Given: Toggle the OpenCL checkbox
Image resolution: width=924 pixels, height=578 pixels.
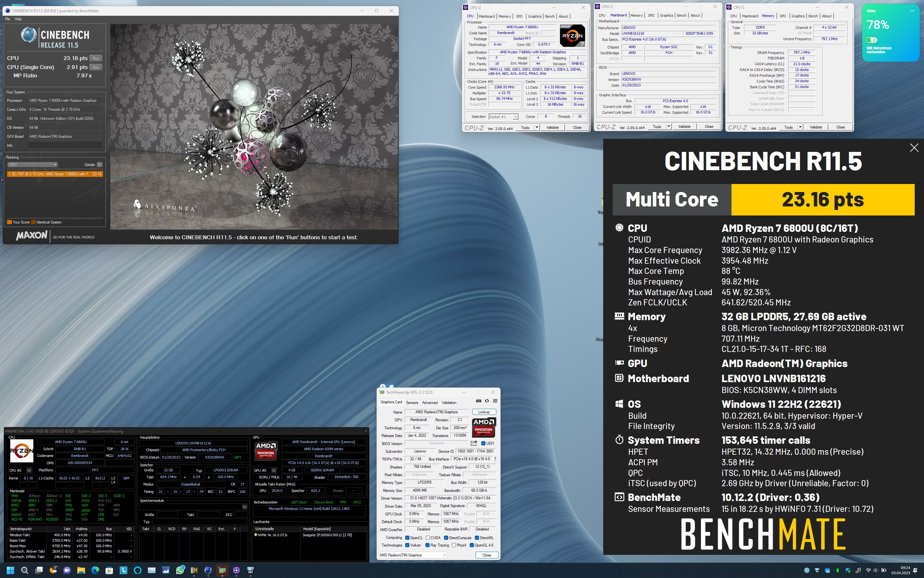Looking at the screenshot, I should [x=407, y=538].
